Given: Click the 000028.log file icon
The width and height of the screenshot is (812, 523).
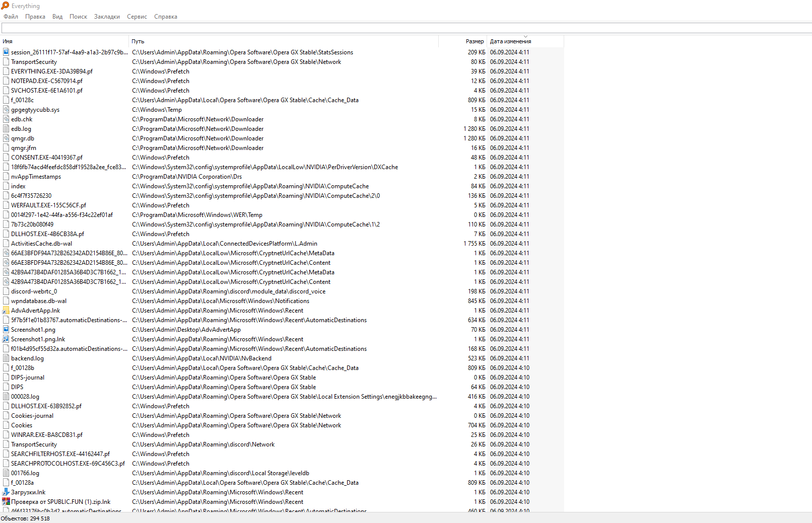Looking at the screenshot, I should click(6, 396).
